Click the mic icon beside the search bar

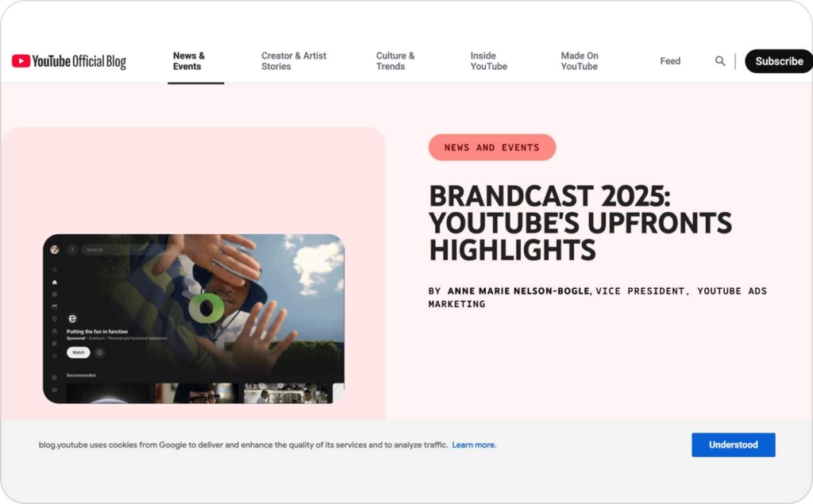[71, 248]
